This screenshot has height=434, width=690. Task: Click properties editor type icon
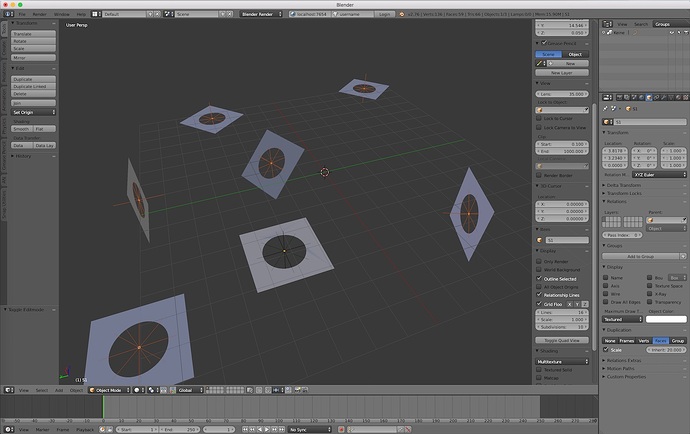[x=607, y=97]
